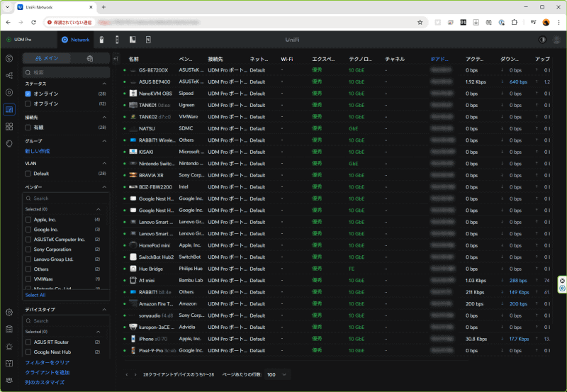567x392 pixels.
Task: Collapse the ベンダー section
Action: 104,187
